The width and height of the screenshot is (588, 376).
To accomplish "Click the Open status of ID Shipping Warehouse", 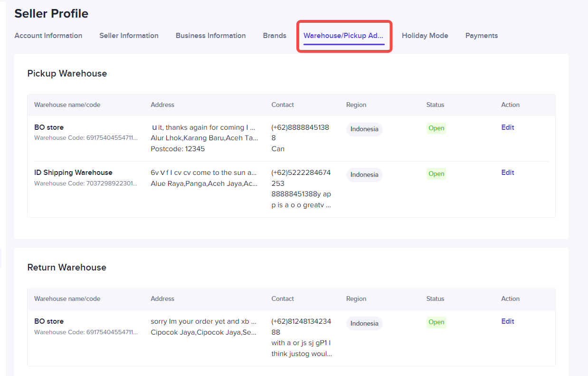I will pos(436,174).
